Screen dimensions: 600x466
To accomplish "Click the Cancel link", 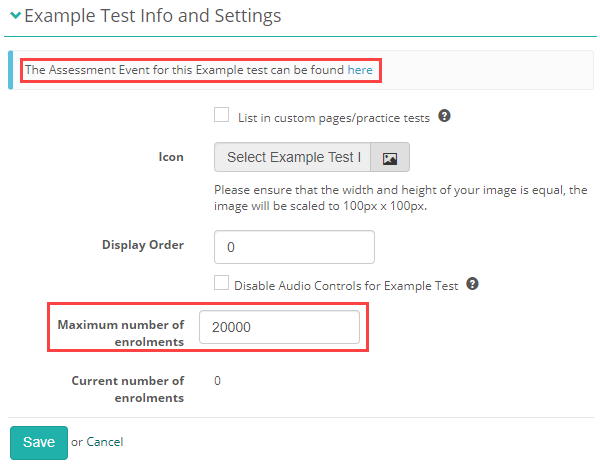I will 104,441.
